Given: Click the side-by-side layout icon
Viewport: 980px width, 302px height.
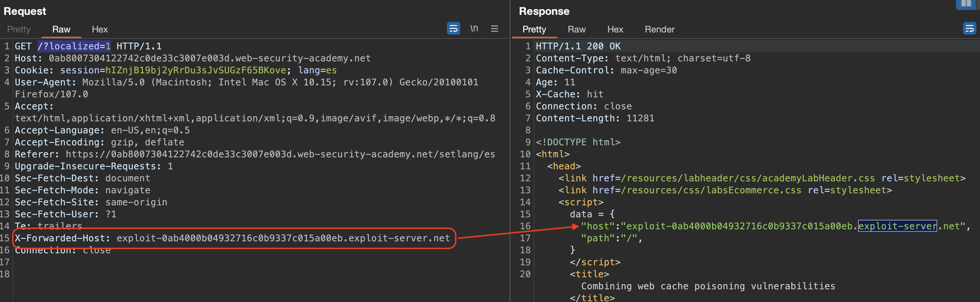Looking at the screenshot, I should tap(966, 4).
